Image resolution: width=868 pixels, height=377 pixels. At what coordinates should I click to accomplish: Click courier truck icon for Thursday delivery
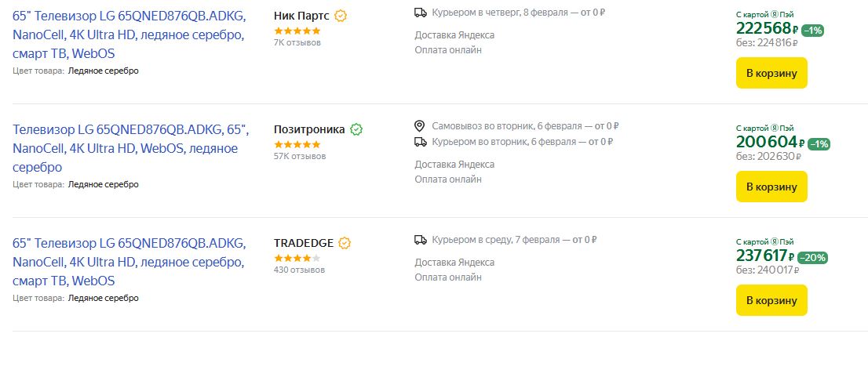click(421, 13)
